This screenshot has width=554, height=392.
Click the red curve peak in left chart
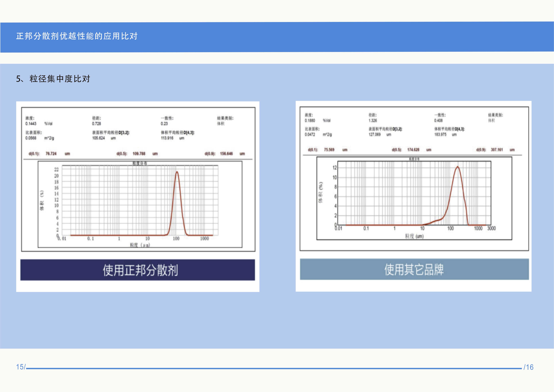pos(177,172)
